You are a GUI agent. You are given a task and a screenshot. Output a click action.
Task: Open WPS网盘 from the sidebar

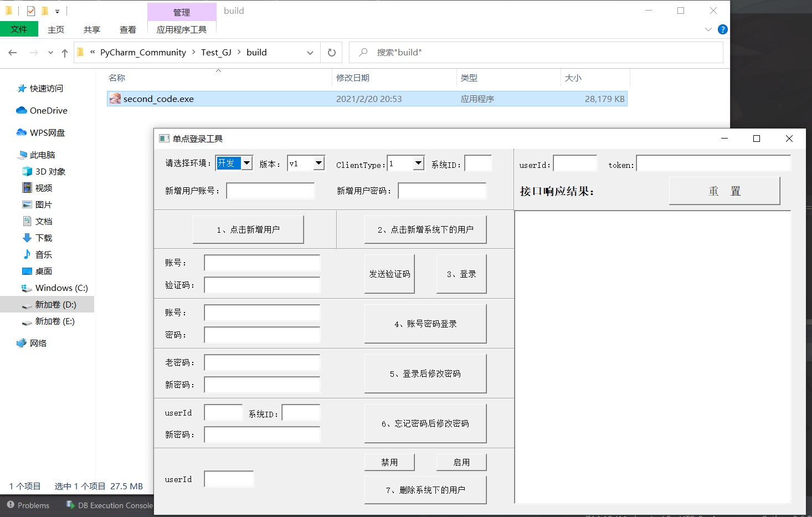(22, 132)
